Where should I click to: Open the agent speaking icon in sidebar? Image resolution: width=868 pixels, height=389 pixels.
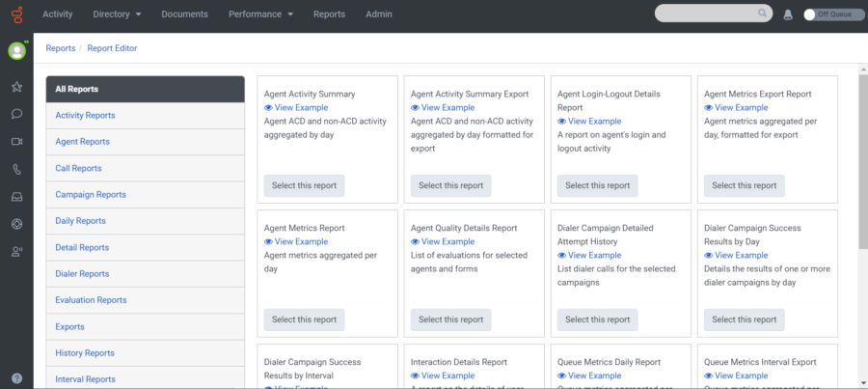point(16,252)
